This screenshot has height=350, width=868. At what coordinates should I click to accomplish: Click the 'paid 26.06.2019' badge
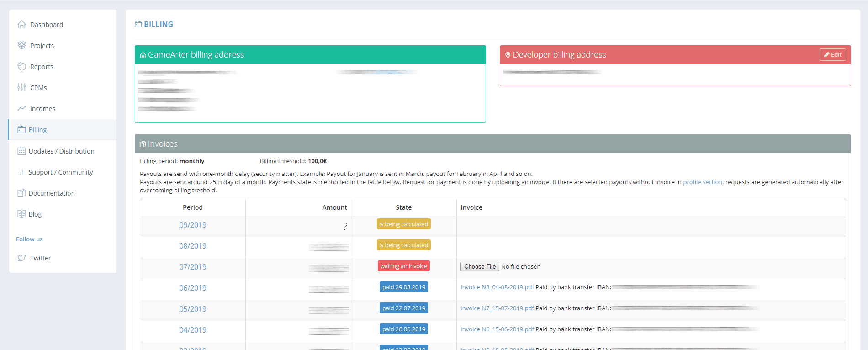click(404, 329)
